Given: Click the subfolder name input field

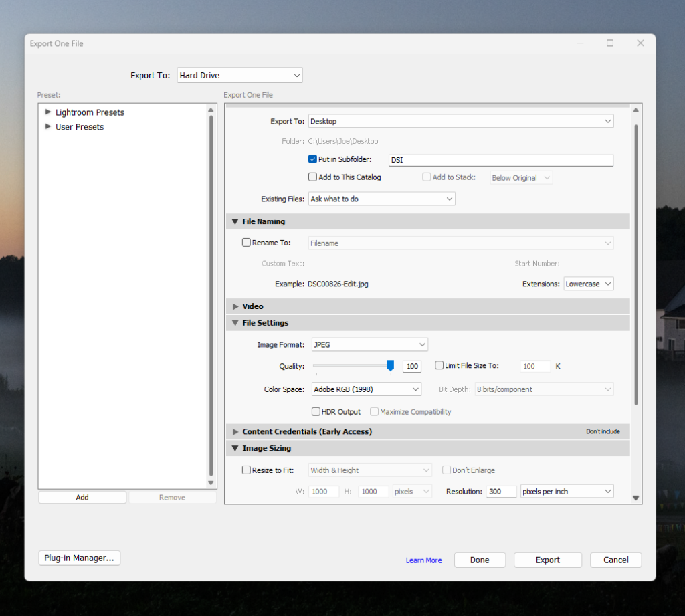Looking at the screenshot, I should (x=500, y=160).
